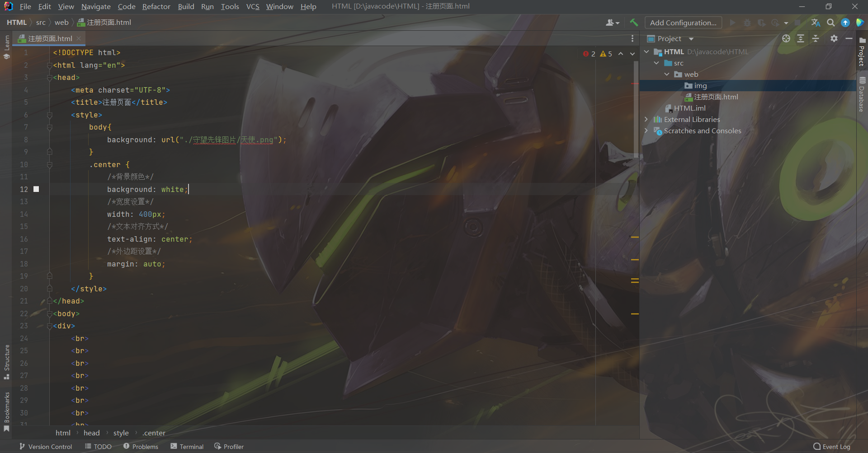
Task: Open run options dropdown arrow next to the Profiler run icon
Action: (x=786, y=23)
